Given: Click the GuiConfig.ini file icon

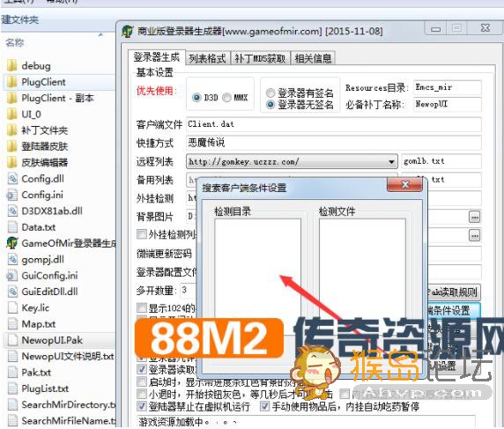Looking at the screenshot, I should click(x=12, y=276).
